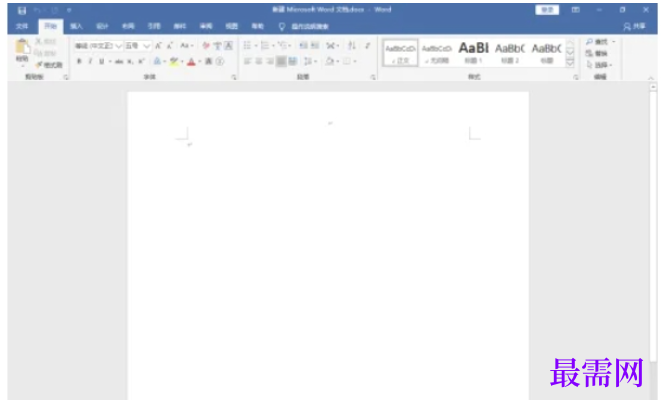Viewport: 662px width, 404px height.
Task: Click the lightbulb Tell Me search icon
Action: click(x=282, y=27)
